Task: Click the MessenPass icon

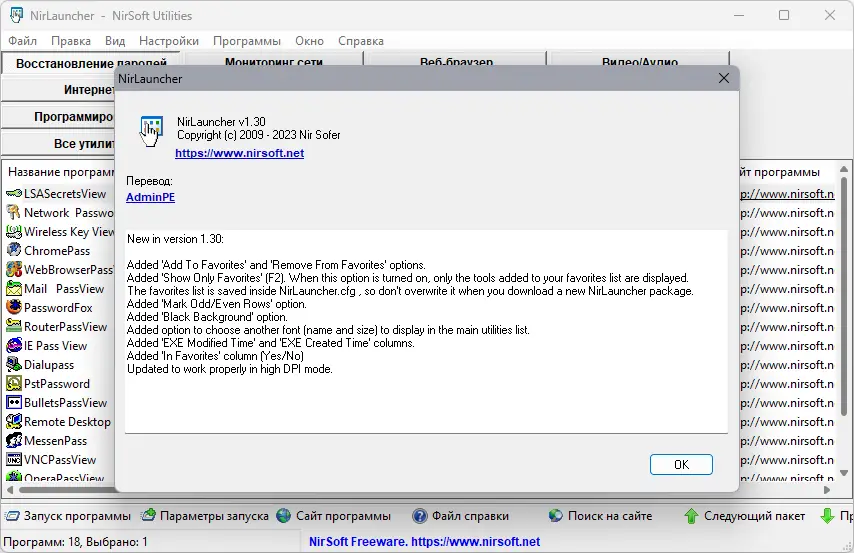Action: 14,441
